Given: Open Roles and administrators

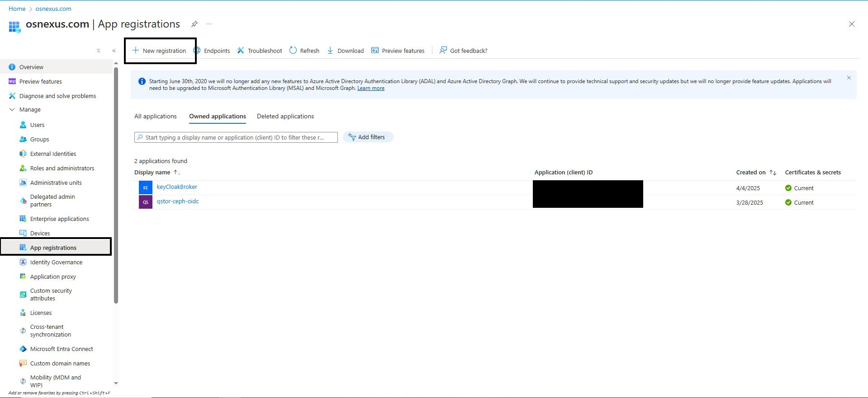Looking at the screenshot, I should [56, 168].
